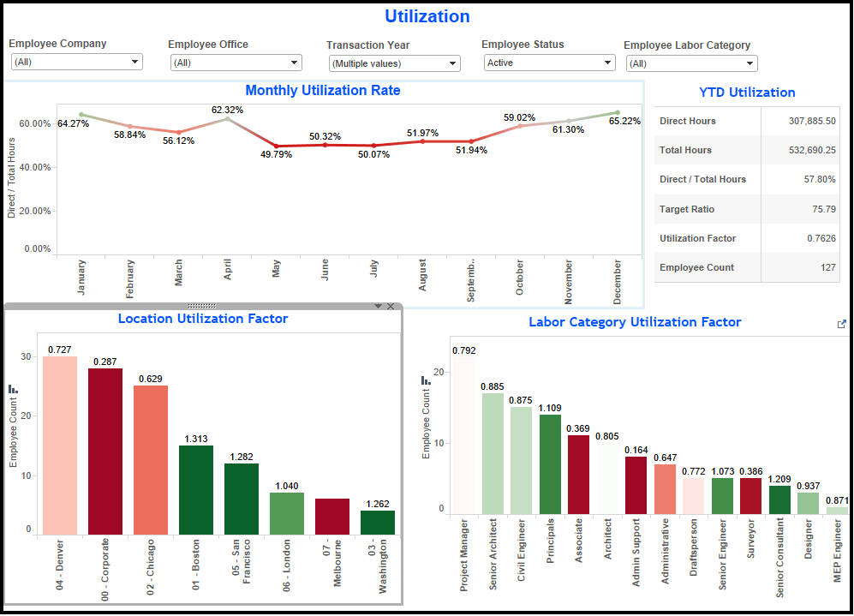Open the Employee Status filter showing Active
Screen dimensions: 854x616
tap(608, 63)
